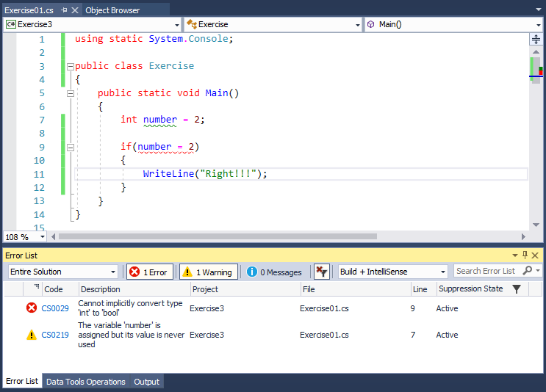Switch to the Data Tools Operations tab
Viewport: 546px width, 392px height.
click(86, 382)
